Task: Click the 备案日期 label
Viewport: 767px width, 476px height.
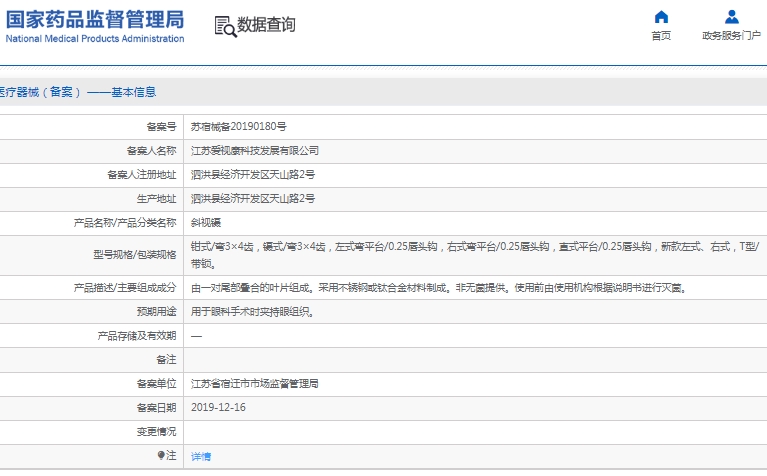Action: (x=157, y=408)
